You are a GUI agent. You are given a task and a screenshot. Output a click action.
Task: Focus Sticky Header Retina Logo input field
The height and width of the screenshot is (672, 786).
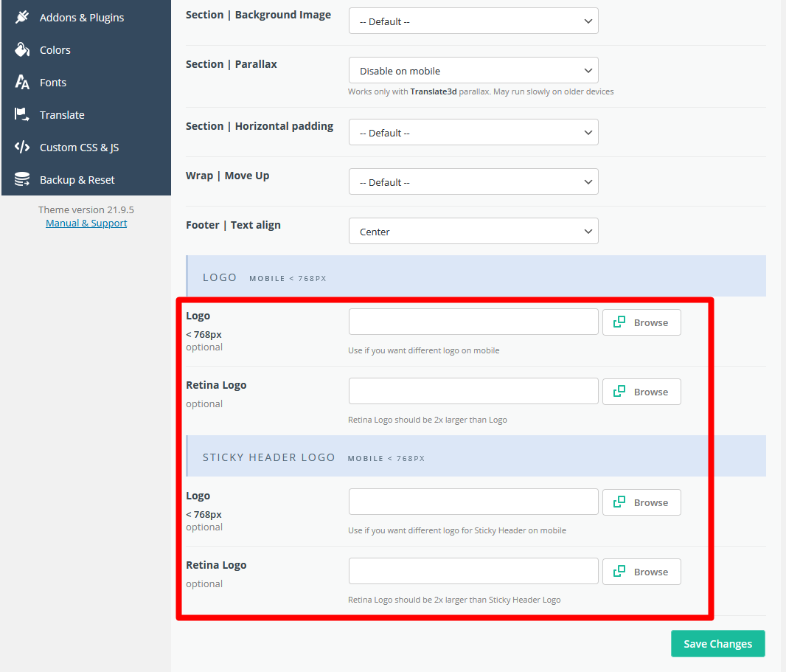coord(473,571)
